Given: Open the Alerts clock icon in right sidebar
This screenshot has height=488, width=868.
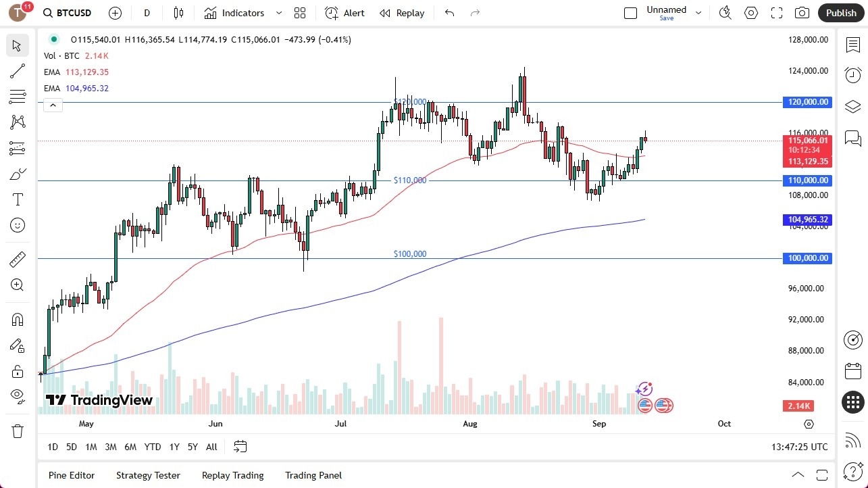Looking at the screenshot, I should [852, 75].
